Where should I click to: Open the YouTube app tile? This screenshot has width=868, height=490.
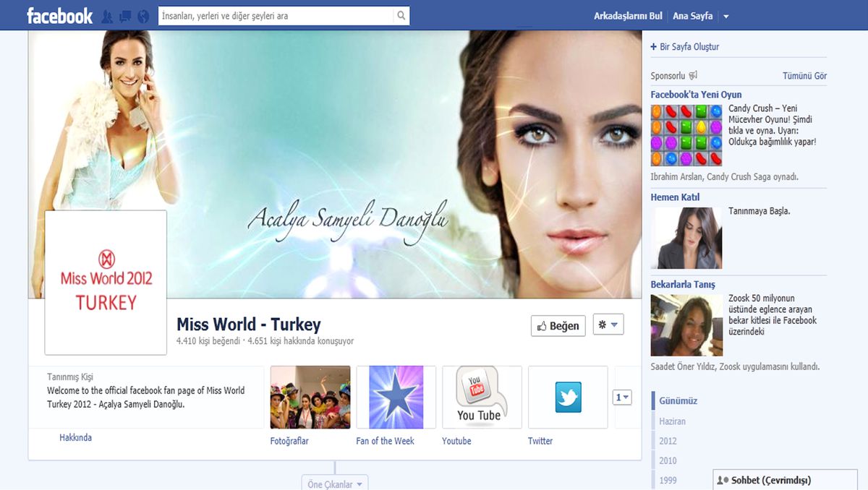[x=482, y=397]
